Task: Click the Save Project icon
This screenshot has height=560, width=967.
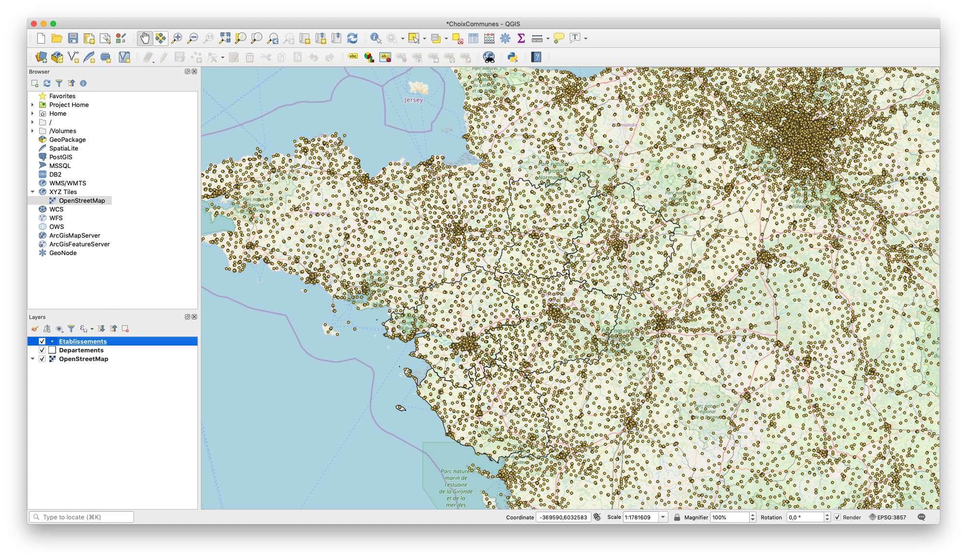Action: tap(72, 38)
